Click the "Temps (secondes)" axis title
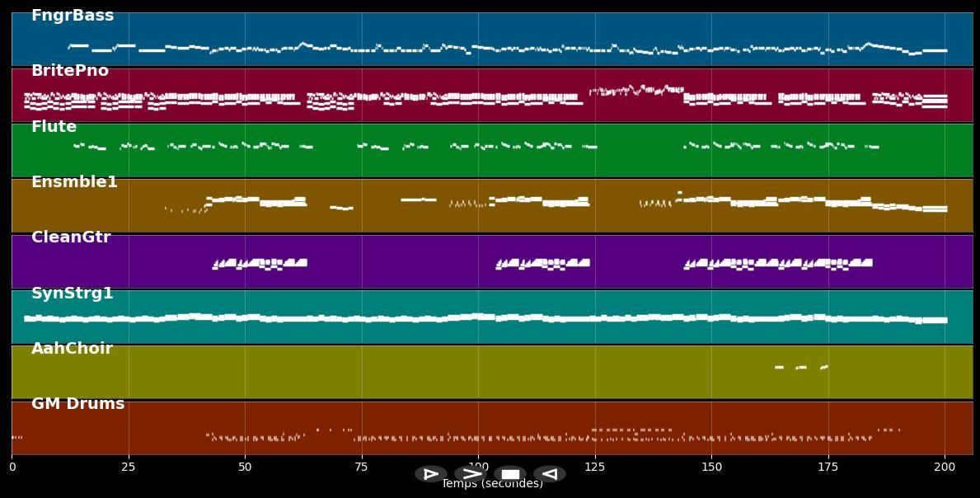980x498 pixels. click(x=493, y=484)
